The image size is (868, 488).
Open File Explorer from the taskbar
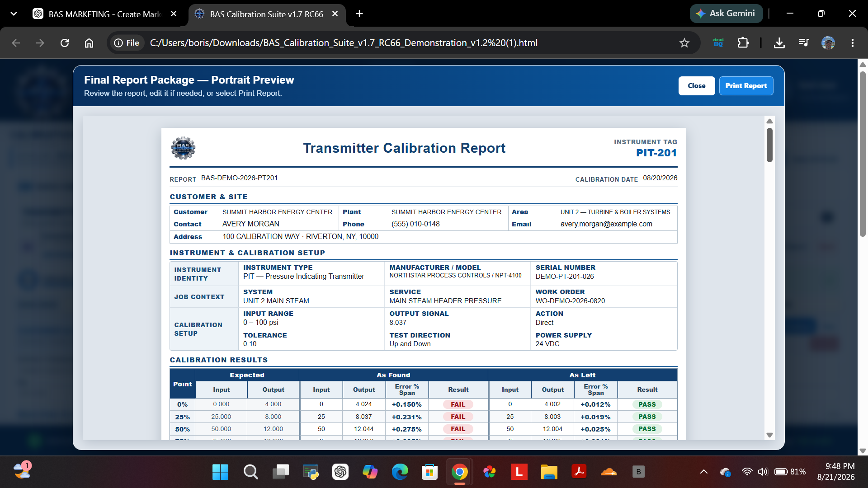coord(549,472)
